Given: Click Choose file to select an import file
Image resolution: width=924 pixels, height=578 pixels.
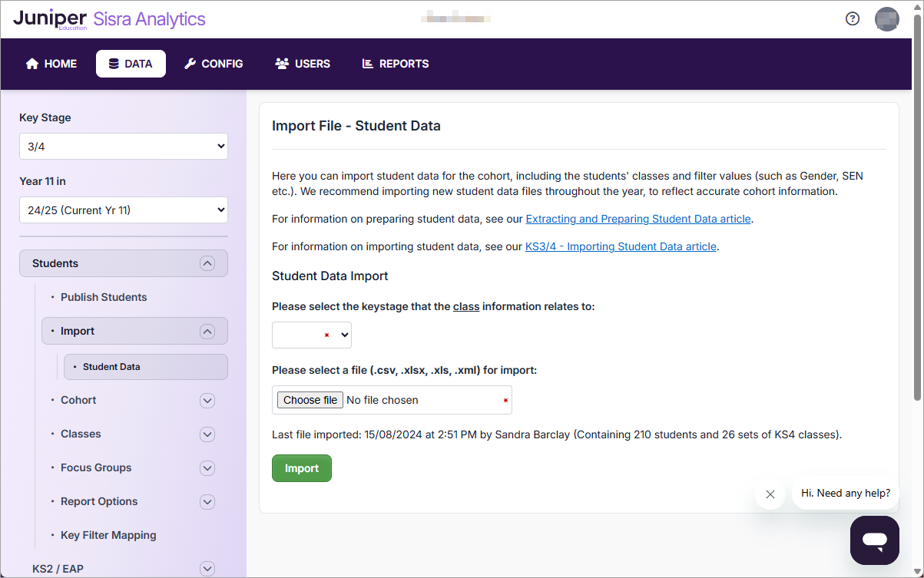Looking at the screenshot, I should point(310,400).
